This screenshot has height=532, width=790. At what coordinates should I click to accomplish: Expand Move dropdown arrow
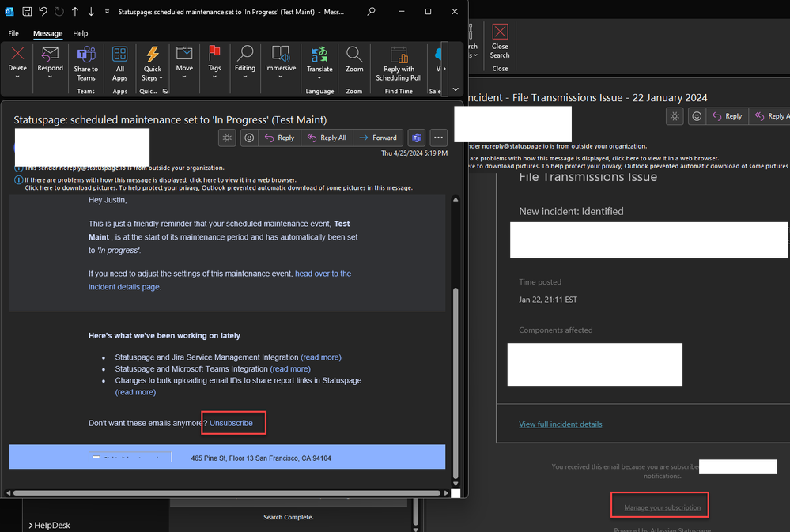(184, 77)
